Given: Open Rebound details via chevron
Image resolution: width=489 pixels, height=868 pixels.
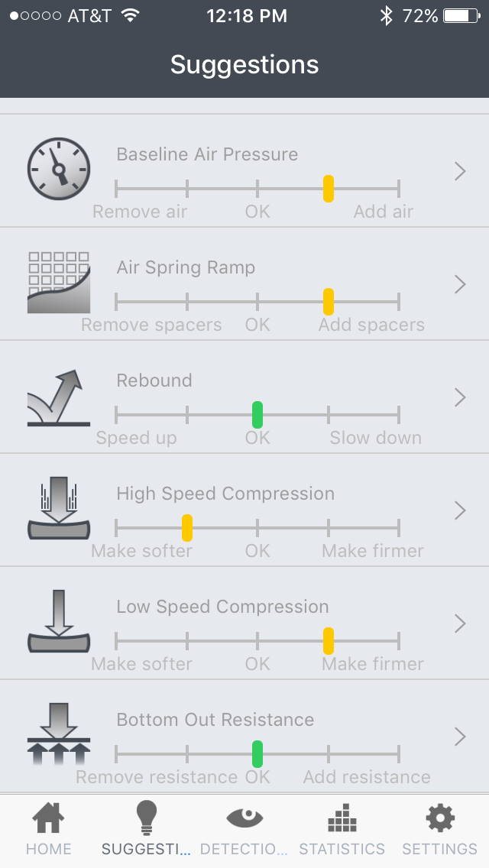Looking at the screenshot, I should [459, 397].
